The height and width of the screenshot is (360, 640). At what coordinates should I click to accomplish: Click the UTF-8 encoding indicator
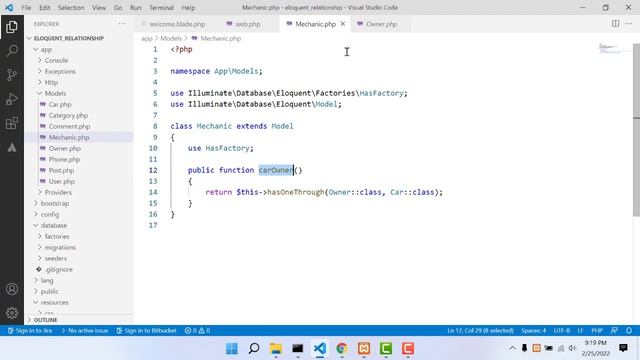point(562,331)
